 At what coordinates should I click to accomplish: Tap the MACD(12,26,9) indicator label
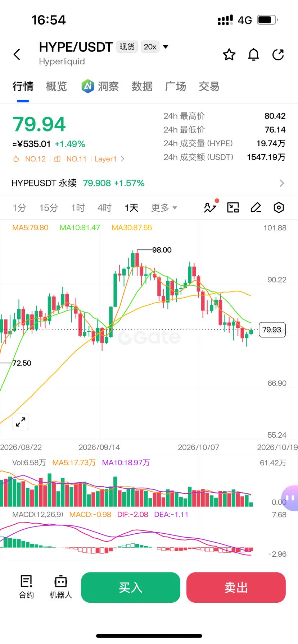[38, 514]
